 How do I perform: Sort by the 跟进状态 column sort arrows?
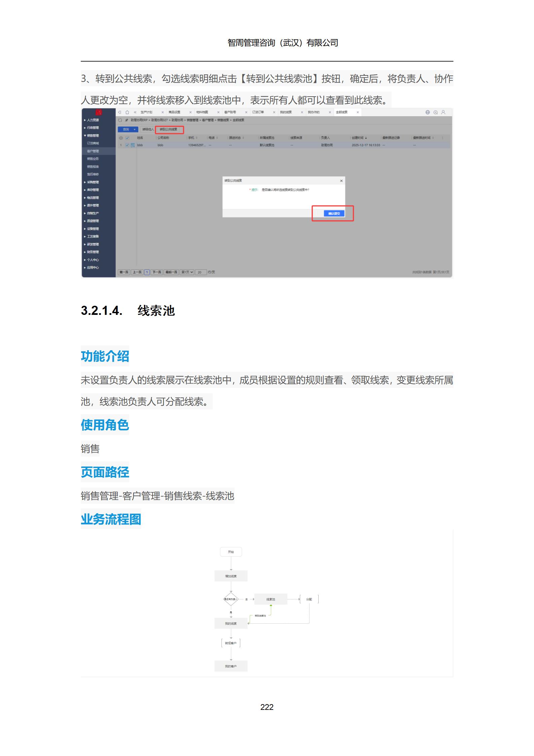(243, 138)
